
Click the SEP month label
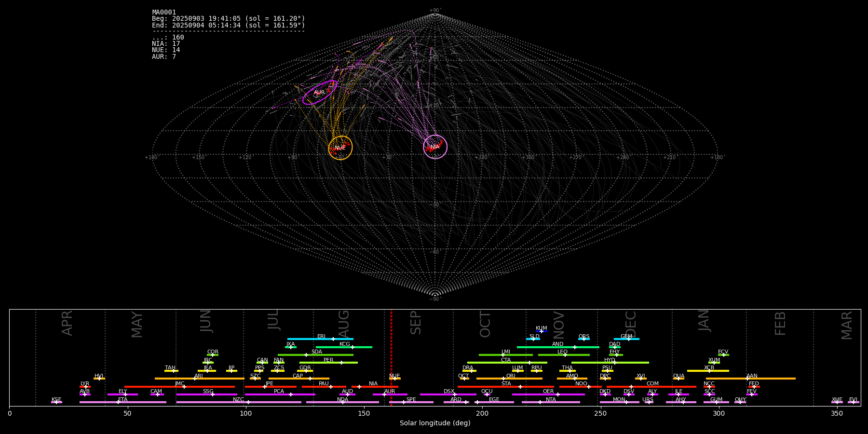tap(416, 323)
